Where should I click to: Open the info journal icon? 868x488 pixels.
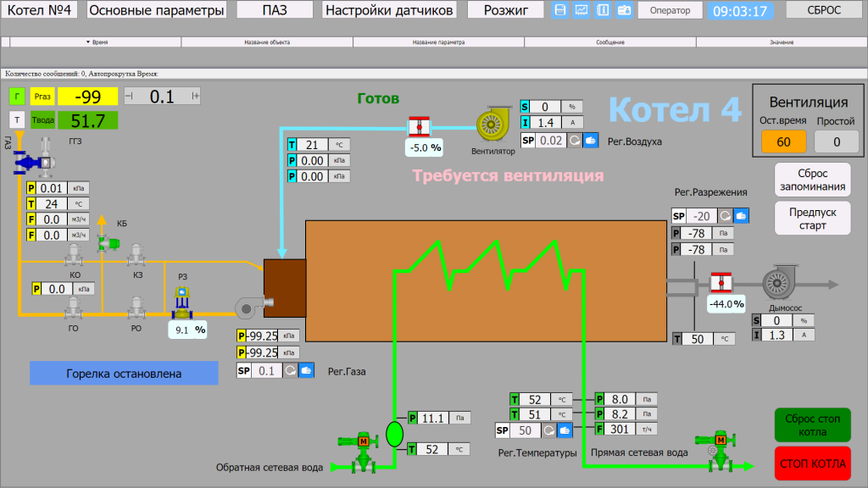pyautogui.click(x=603, y=10)
